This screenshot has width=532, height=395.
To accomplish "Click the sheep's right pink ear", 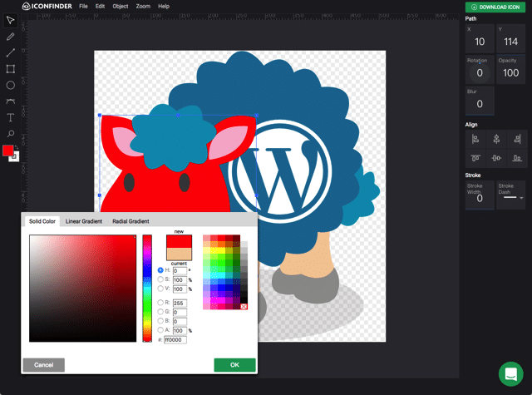I will 228,142.
